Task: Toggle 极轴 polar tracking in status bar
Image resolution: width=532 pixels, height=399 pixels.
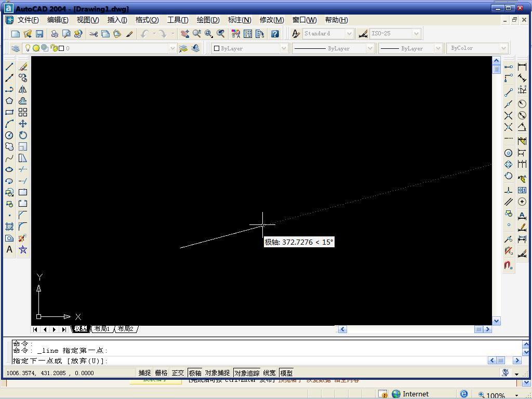Action: tap(195, 373)
